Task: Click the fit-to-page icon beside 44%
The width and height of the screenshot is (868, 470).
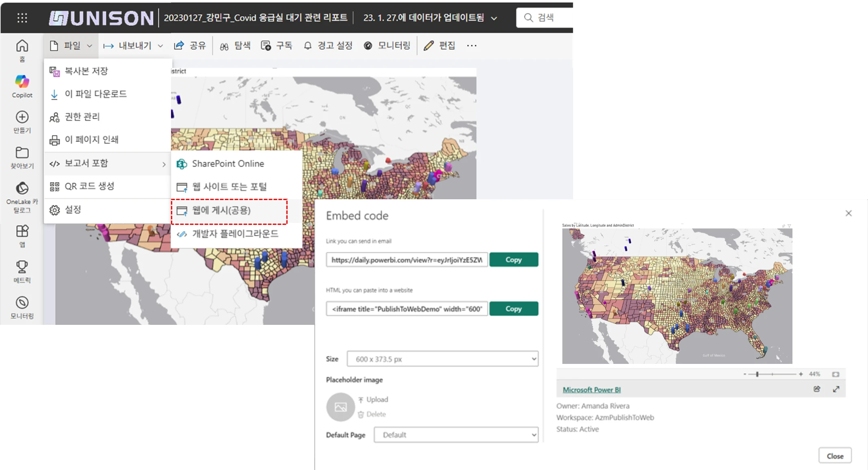Action: pyautogui.click(x=836, y=374)
